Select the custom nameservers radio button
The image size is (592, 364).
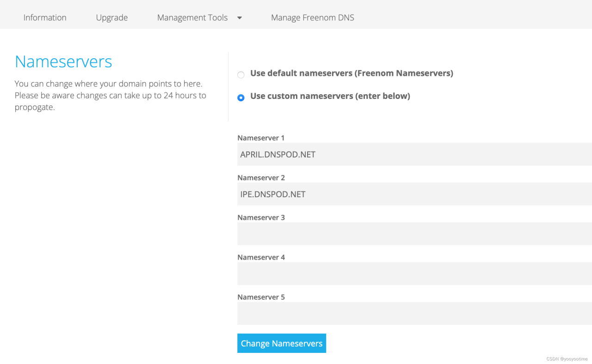(x=241, y=98)
